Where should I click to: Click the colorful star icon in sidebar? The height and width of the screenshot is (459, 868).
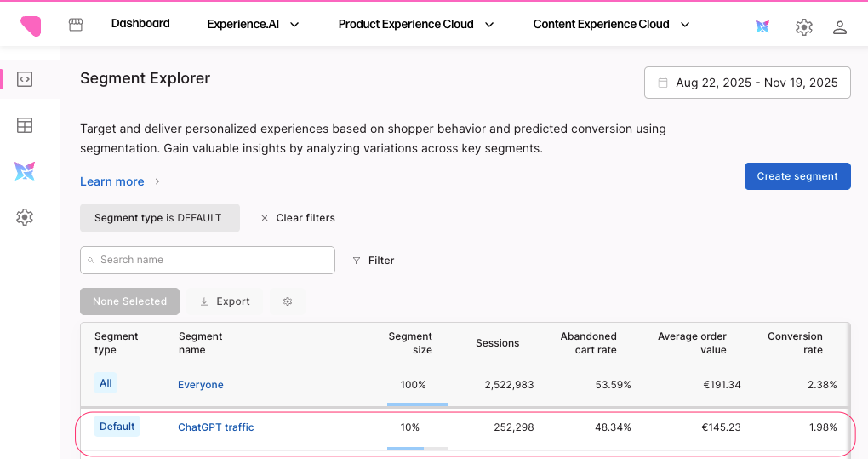[x=25, y=171]
